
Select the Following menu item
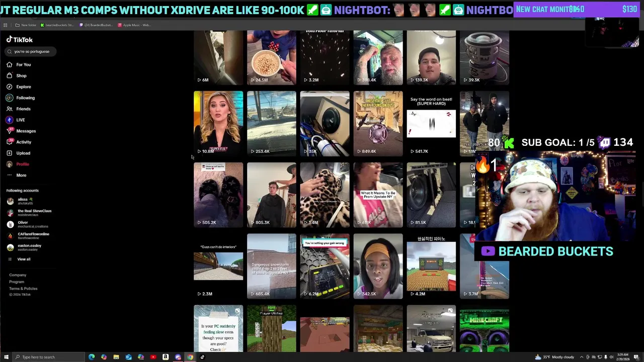(x=21, y=98)
